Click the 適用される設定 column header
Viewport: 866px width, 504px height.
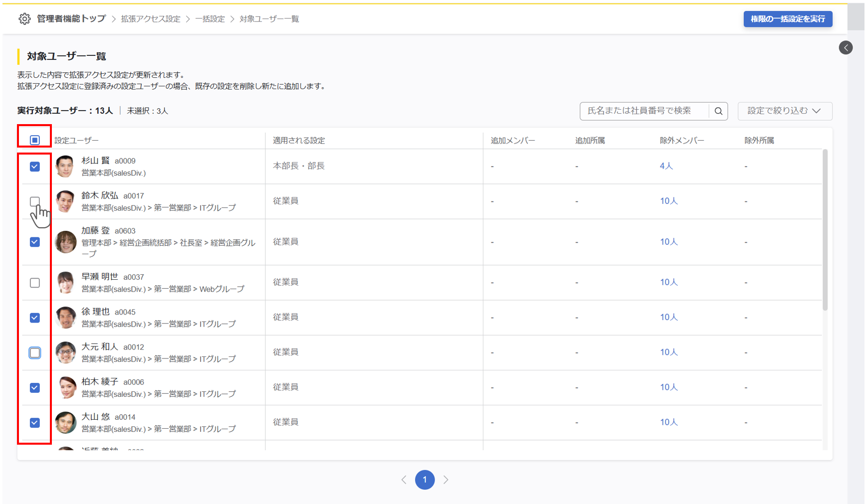pyautogui.click(x=299, y=141)
